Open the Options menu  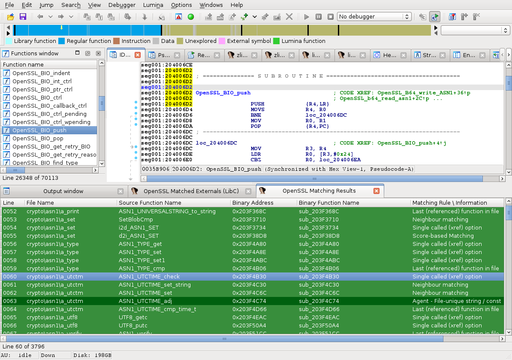pyautogui.click(x=181, y=5)
